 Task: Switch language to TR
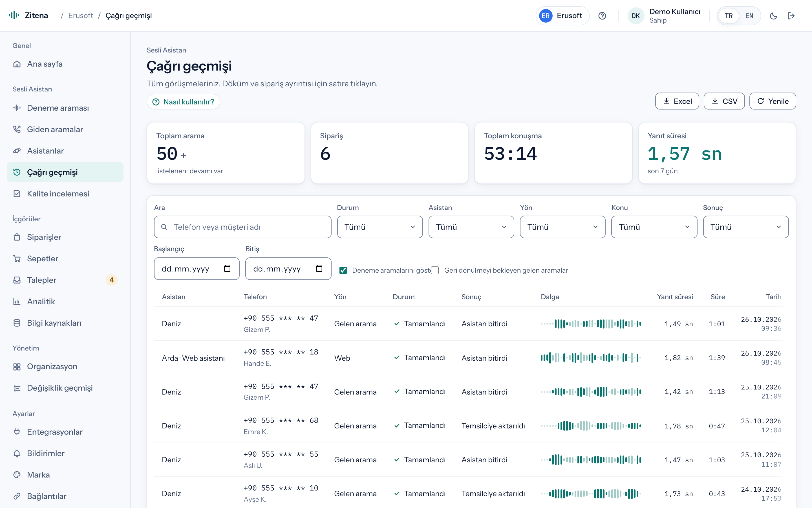coord(729,16)
